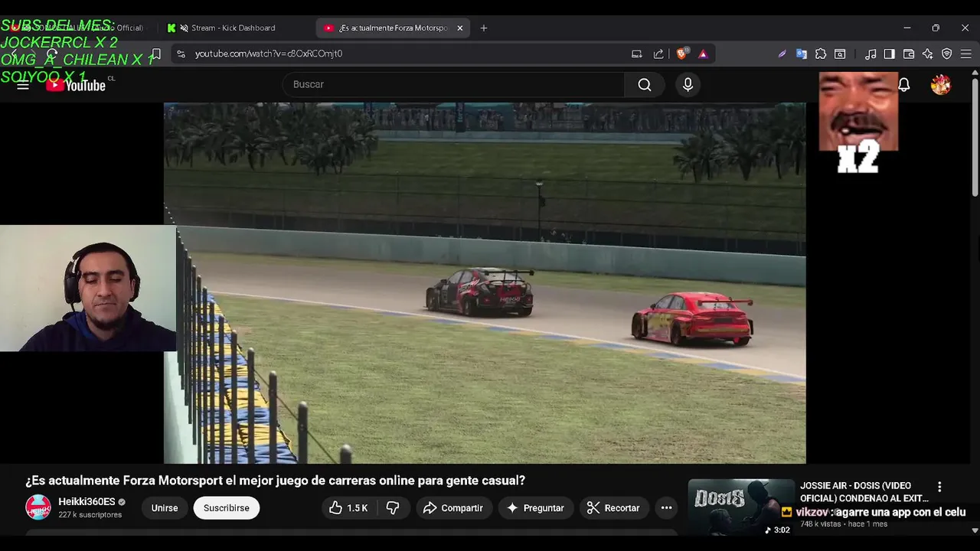Toggle the browser sidebar panel
The width and height of the screenshot is (980, 551).
click(x=889, y=54)
